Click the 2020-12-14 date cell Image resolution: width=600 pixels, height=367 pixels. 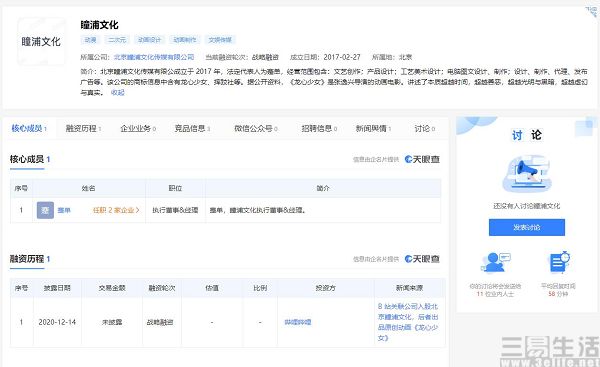(57, 322)
